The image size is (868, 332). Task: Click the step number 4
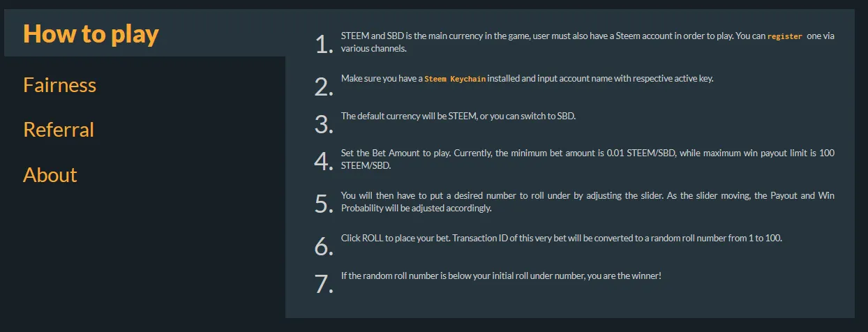pyautogui.click(x=324, y=162)
